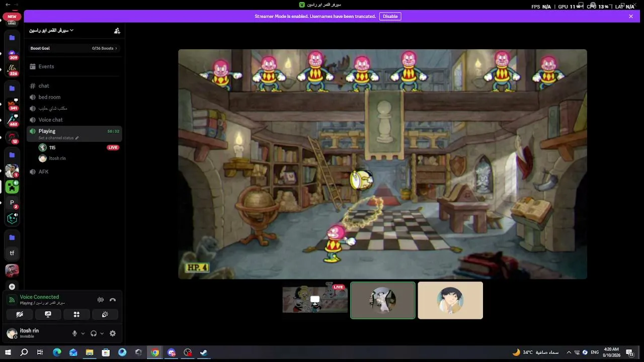
Task: Launch an activity from voice panel
Action: 76,314
